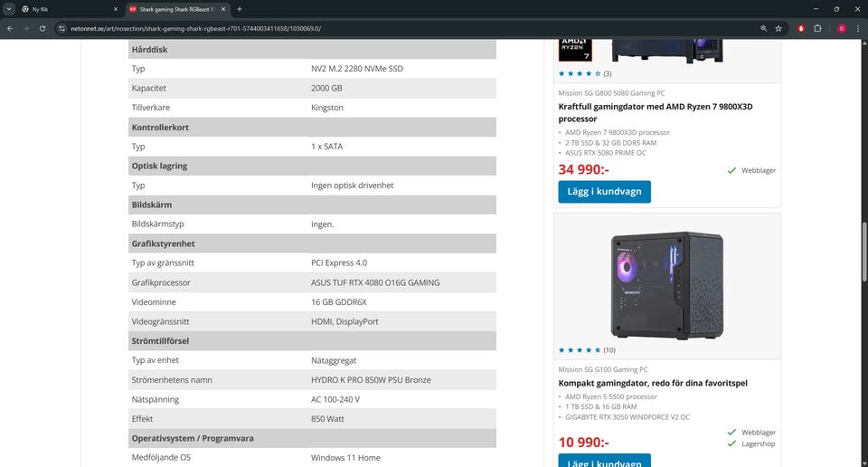Screen dimensions: 868x467
Task: Reload the page with the refresh icon
Action: click(42, 28)
